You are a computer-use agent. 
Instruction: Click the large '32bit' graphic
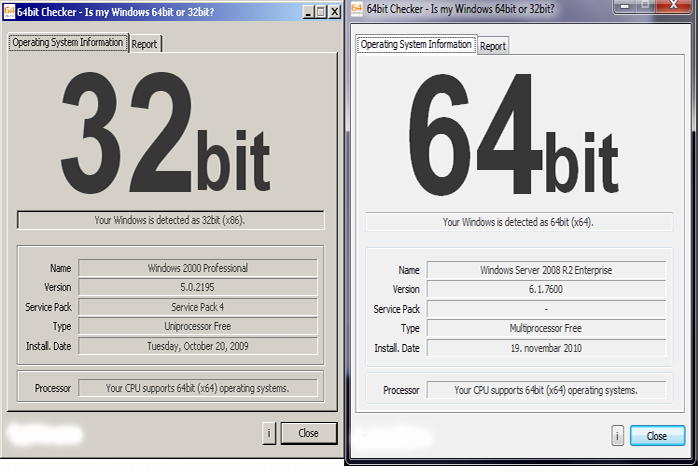pyautogui.click(x=166, y=132)
